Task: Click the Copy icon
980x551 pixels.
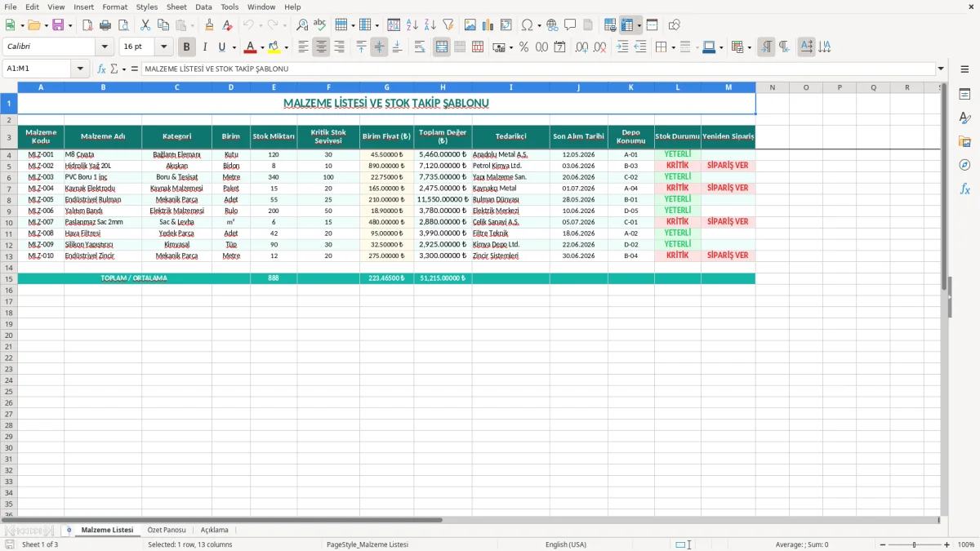Action: click(x=163, y=25)
